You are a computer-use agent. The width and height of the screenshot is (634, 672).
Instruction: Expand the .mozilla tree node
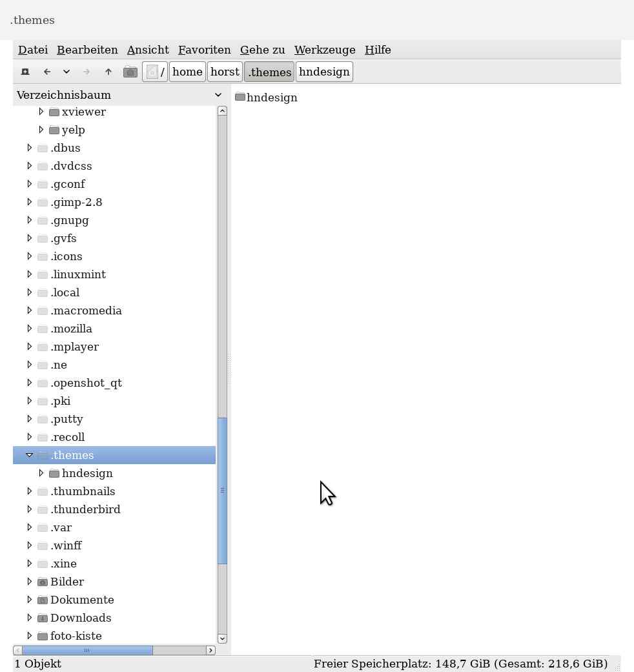(30, 329)
